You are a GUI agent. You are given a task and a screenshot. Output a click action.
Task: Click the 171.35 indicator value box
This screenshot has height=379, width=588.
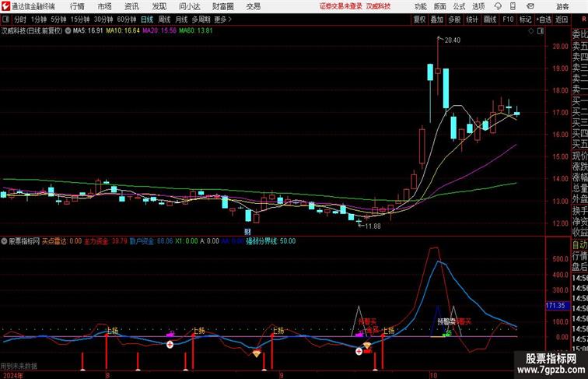556,305
